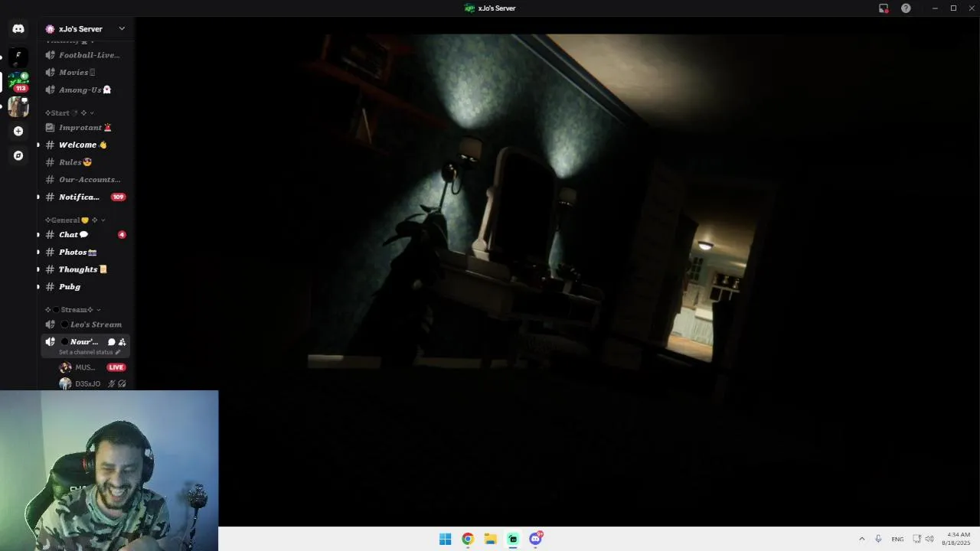
Task: Join the Football-Live voice channel
Action: (x=85, y=55)
